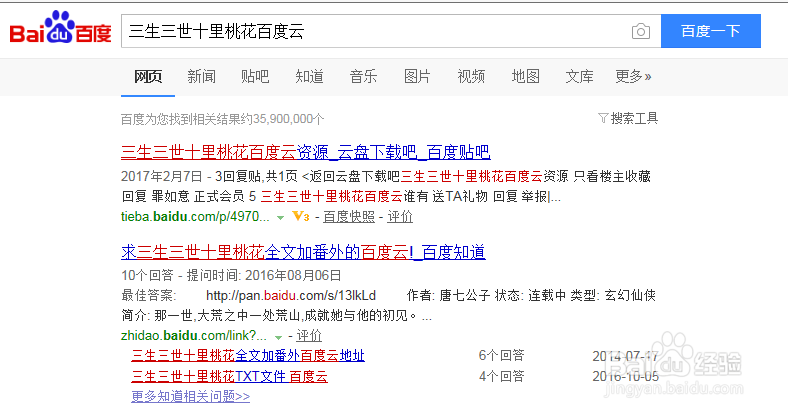Image resolution: width=788 pixels, height=416 pixels.
Task: Go to the 文库 tab
Action: point(579,77)
